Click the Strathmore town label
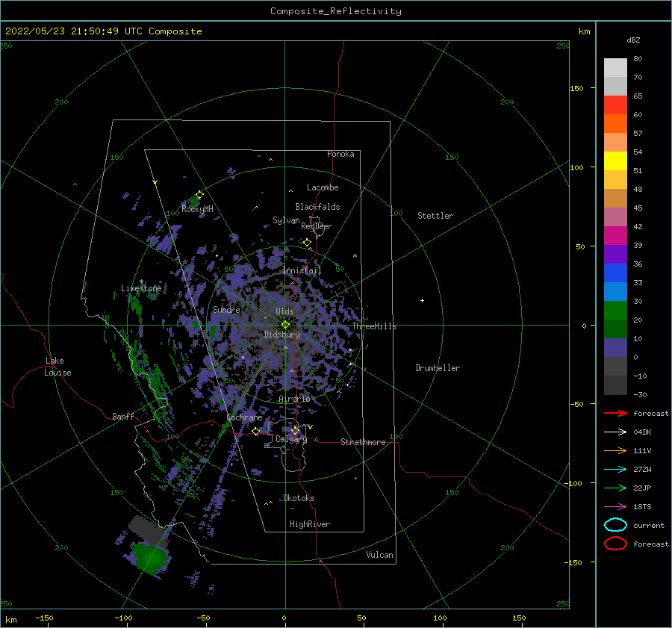 (x=363, y=442)
